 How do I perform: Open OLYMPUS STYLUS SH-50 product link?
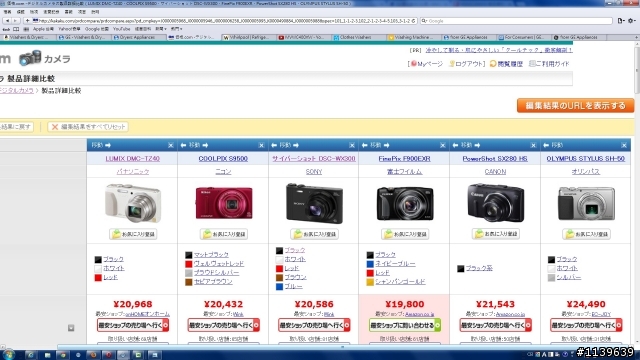[586, 159]
